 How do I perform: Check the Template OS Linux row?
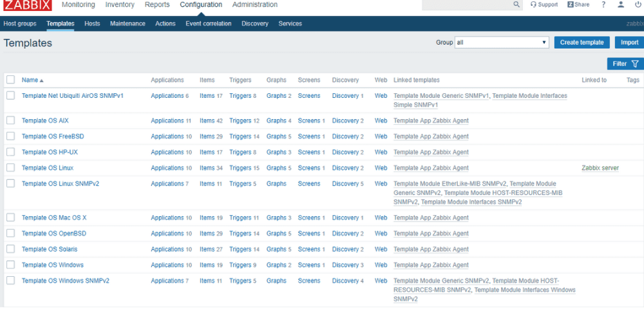click(11, 167)
